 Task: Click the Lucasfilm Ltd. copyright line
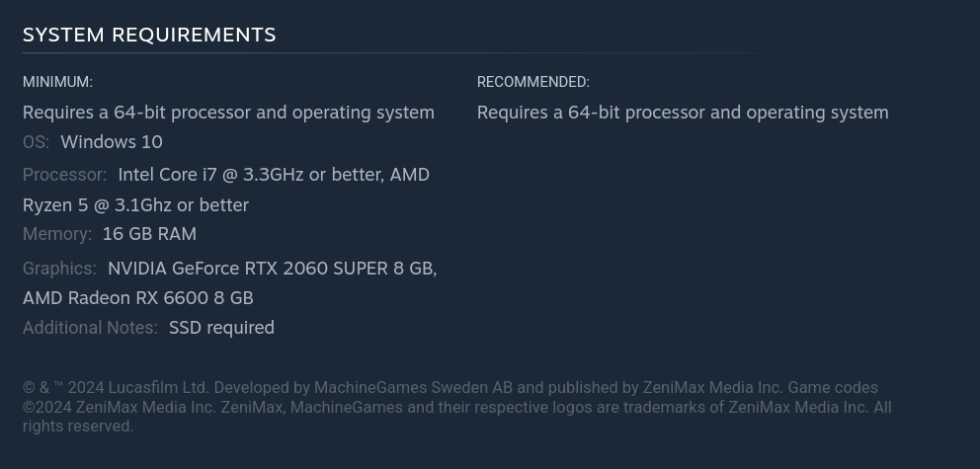click(450, 388)
